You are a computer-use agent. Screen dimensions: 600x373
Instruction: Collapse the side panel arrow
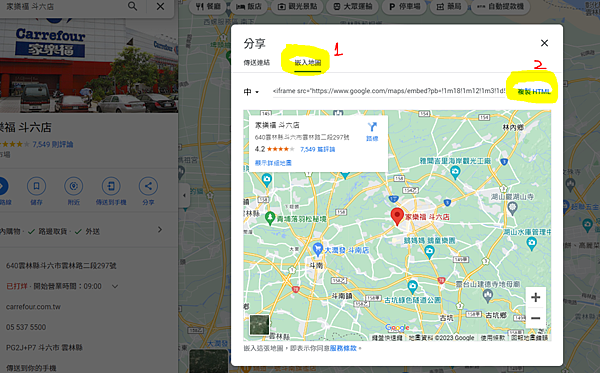point(184,195)
